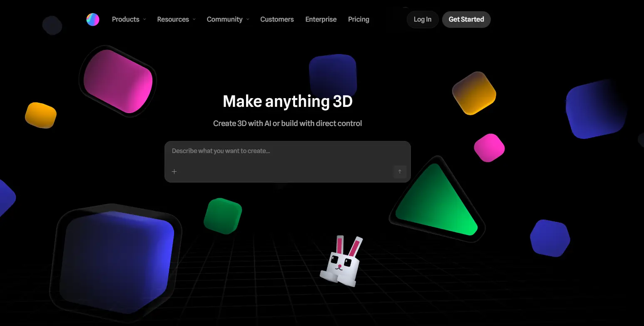Click the Get Started button
644x326 pixels.
pos(466,20)
